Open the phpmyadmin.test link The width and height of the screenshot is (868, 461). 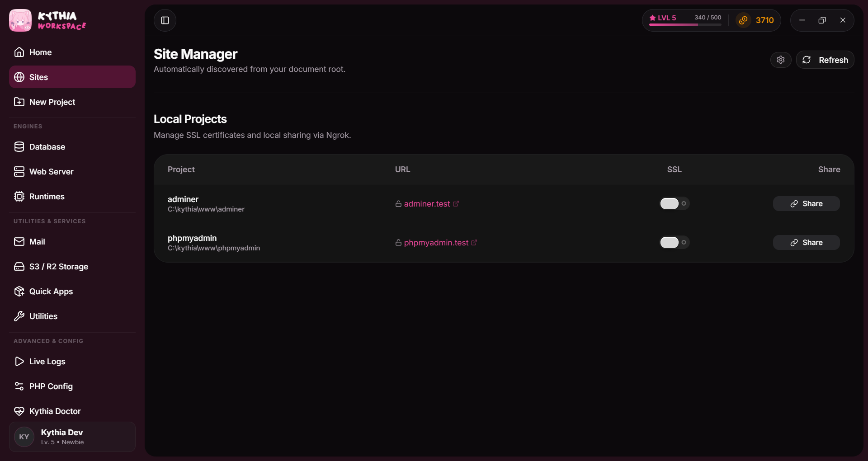436,243
